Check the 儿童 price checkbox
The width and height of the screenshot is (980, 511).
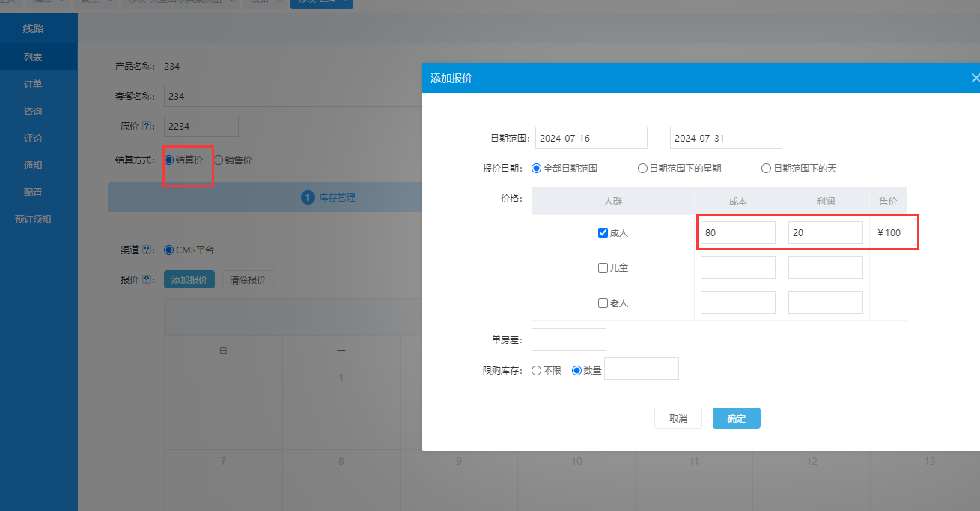(603, 268)
